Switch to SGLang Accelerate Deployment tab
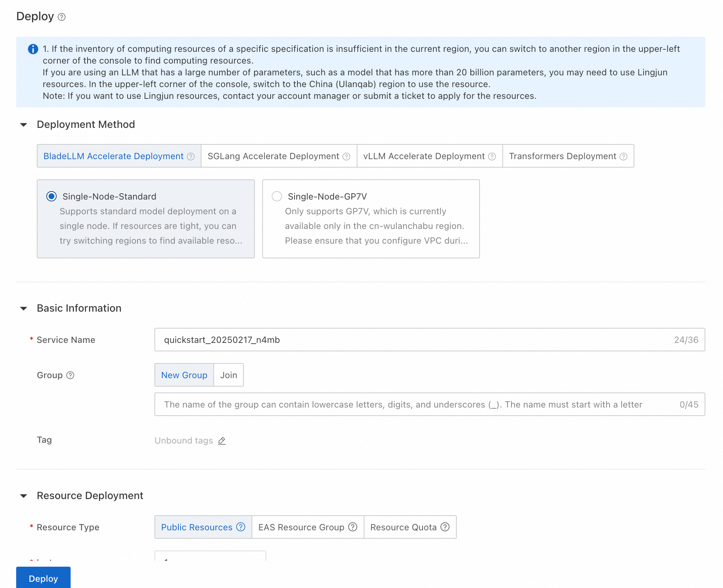Viewport: 723px width, 588px height. click(x=279, y=156)
